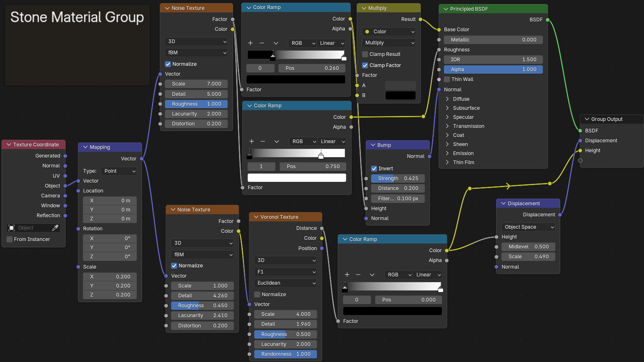This screenshot has width=644, height=362.
Task: Remove a color stop in the top Color Ramp
Action: tap(262, 43)
